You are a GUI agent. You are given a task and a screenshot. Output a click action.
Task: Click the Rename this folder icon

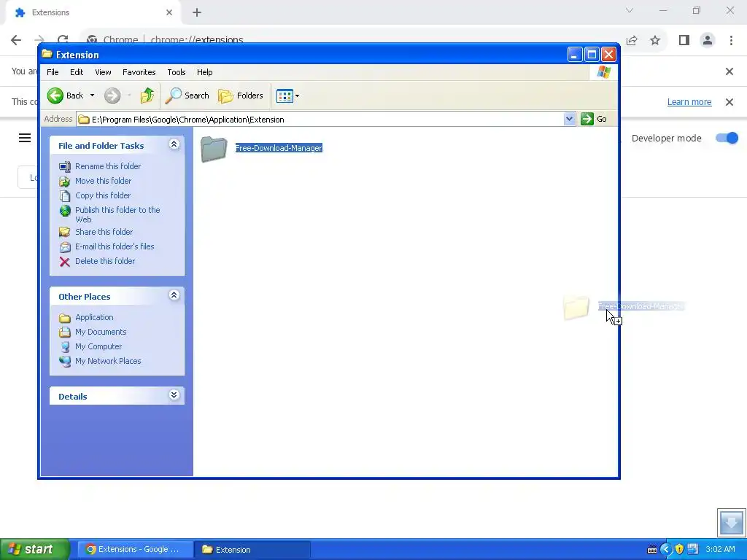(x=65, y=167)
